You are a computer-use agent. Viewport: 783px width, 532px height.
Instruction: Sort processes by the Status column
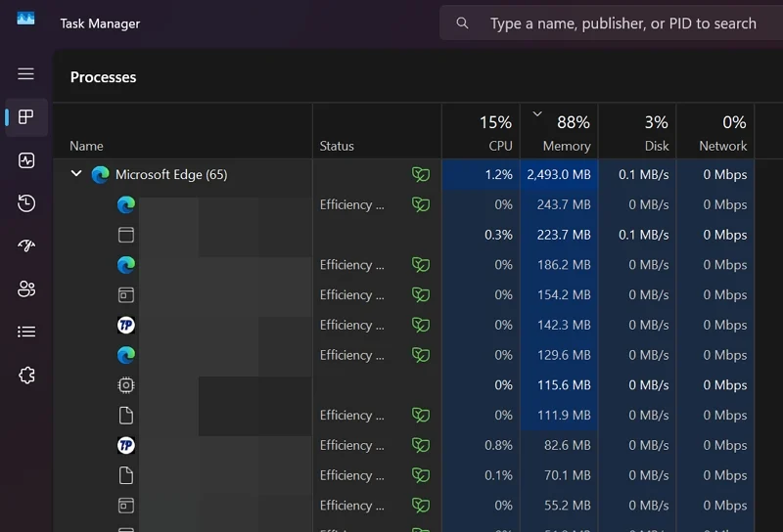337,146
